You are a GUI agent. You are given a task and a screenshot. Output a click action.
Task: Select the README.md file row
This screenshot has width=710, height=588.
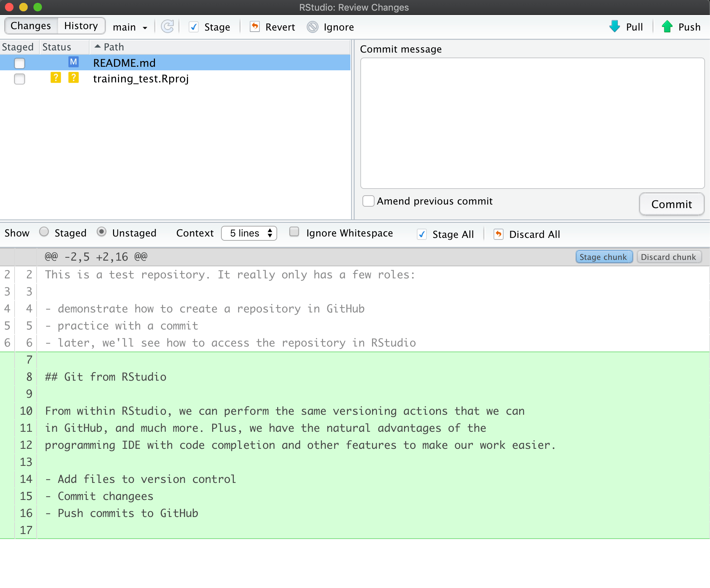click(x=175, y=62)
